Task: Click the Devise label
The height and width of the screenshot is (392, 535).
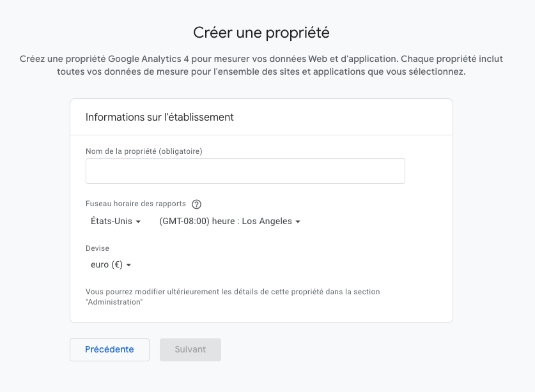Action: point(97,248)
